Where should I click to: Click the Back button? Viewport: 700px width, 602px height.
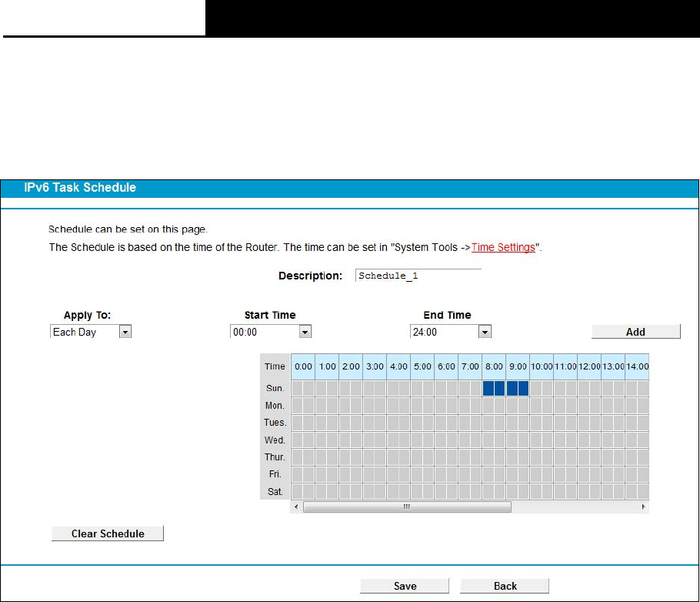click(x=505, y=586)
